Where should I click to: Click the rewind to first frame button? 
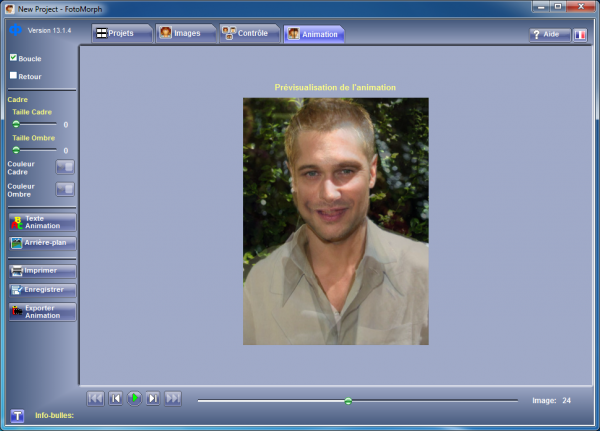(x=96, y=398)
